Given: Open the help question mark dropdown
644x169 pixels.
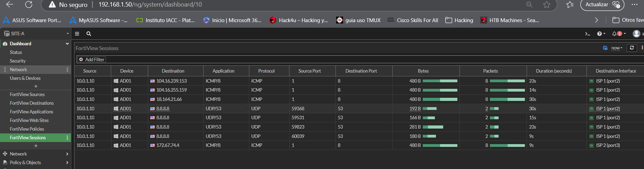Looking at the screenshot, I should (x=601, y=34).
